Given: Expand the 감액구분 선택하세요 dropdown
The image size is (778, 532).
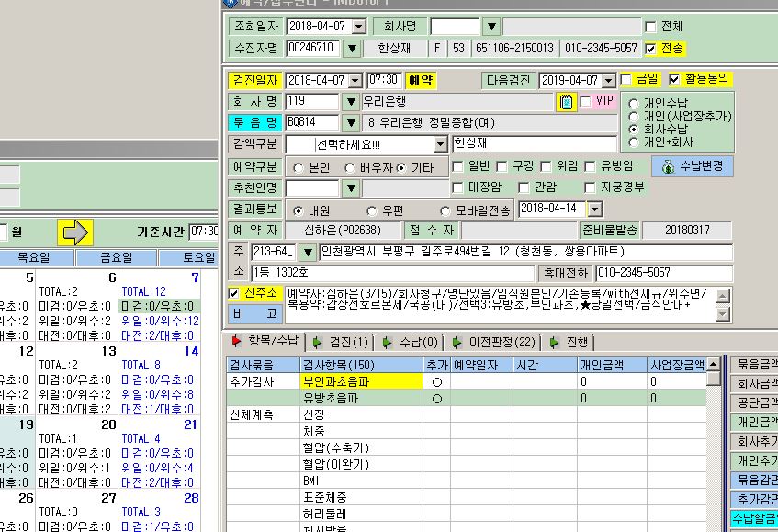Looking at the screenshot, I should (x=441, y=144).
